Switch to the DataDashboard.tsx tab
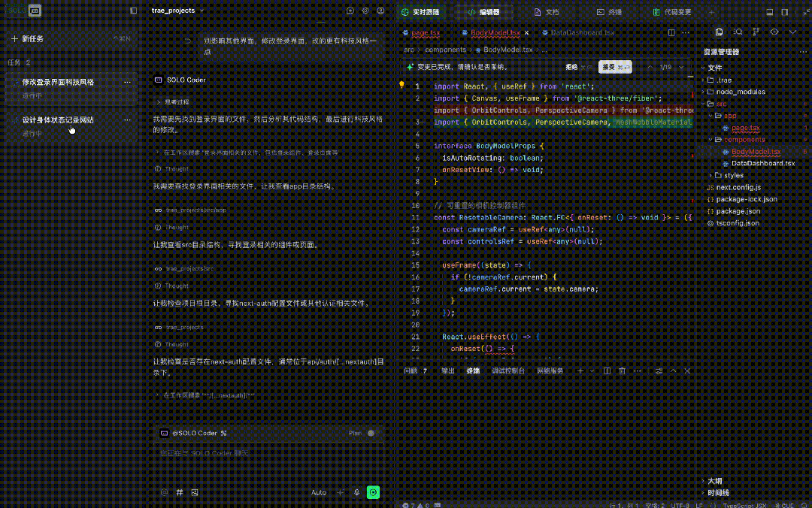Image resolution: width=812 pixels, height=508 pixels. click(582, 33)
